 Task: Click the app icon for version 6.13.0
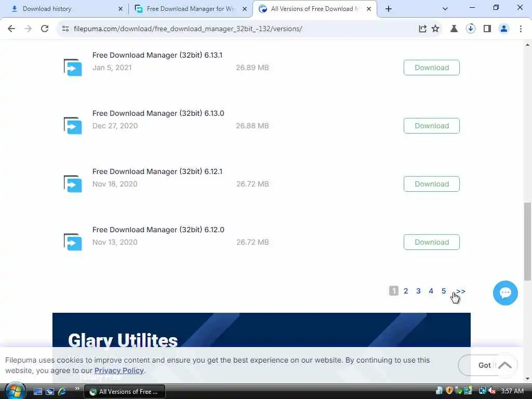pyautogui.click(x=73, y=126)
